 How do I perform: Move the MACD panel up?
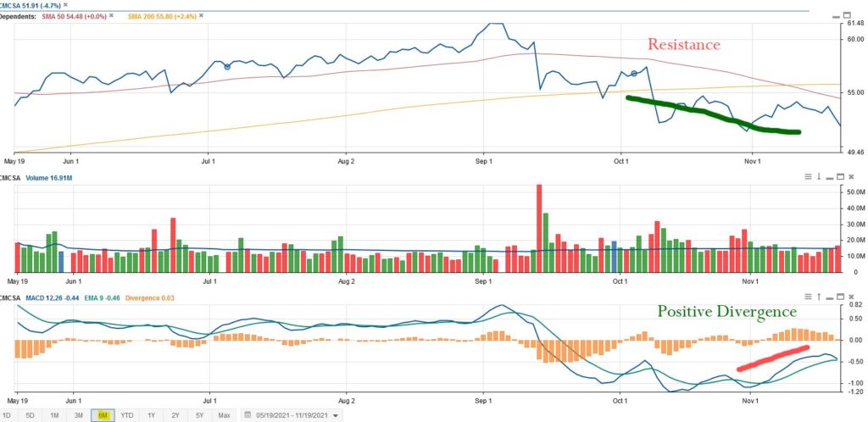(818, 297)
